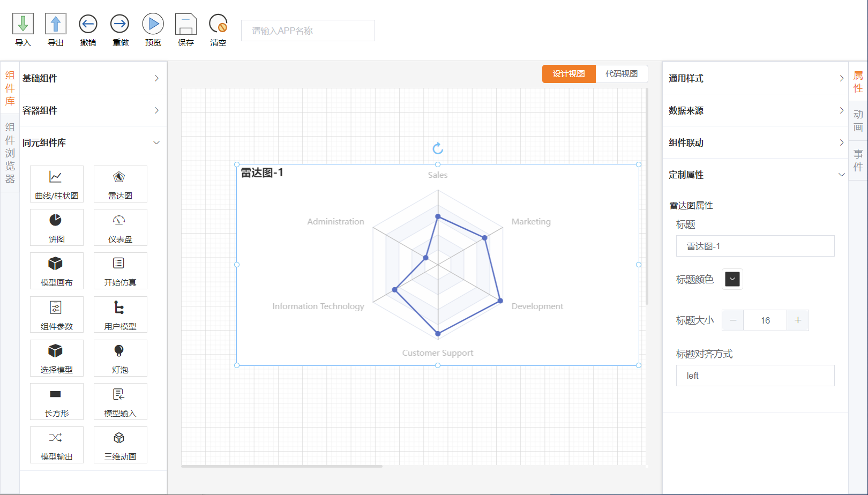Click the Information Technology axis label
Screen dimensions: 868x495
click(x=318, y=306)
